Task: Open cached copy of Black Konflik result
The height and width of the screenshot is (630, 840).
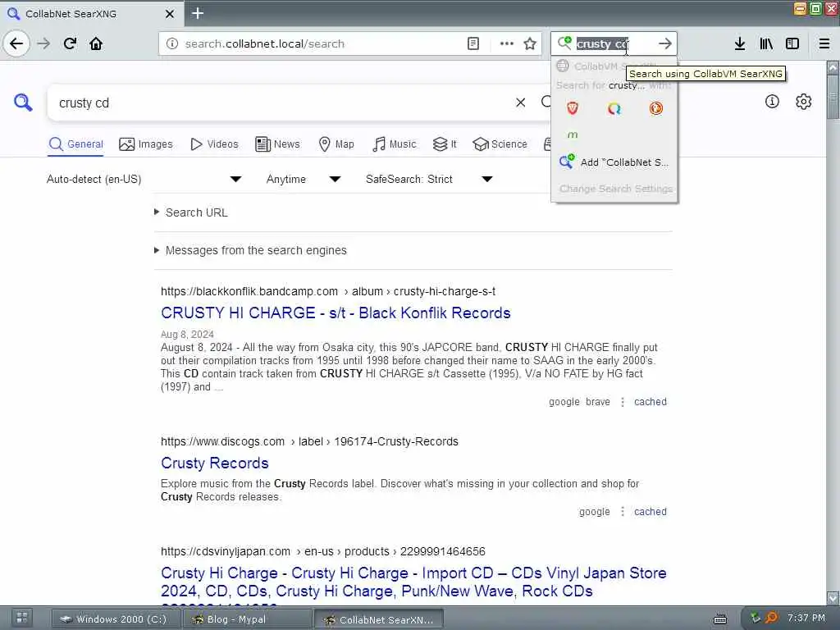Action: [651, 402]
